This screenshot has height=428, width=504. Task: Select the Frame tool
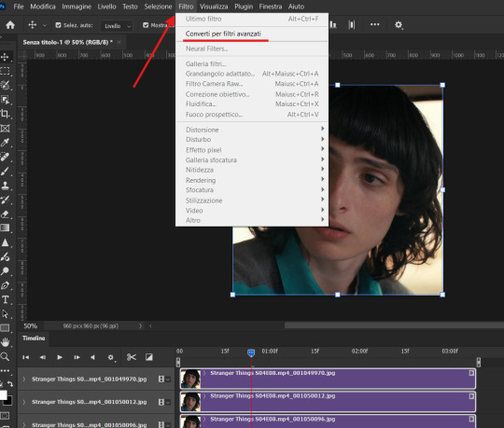(5, 129)
